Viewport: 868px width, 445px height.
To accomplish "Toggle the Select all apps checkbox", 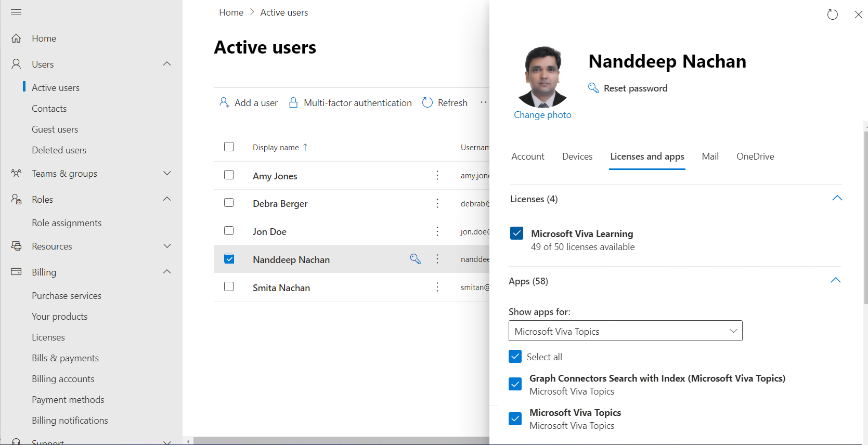I will point(515,357).
